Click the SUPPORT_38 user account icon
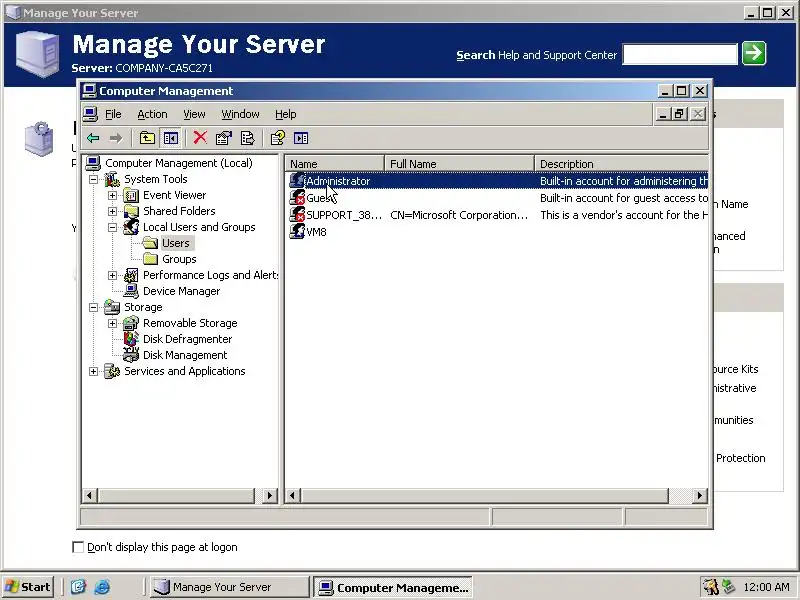 297,214
